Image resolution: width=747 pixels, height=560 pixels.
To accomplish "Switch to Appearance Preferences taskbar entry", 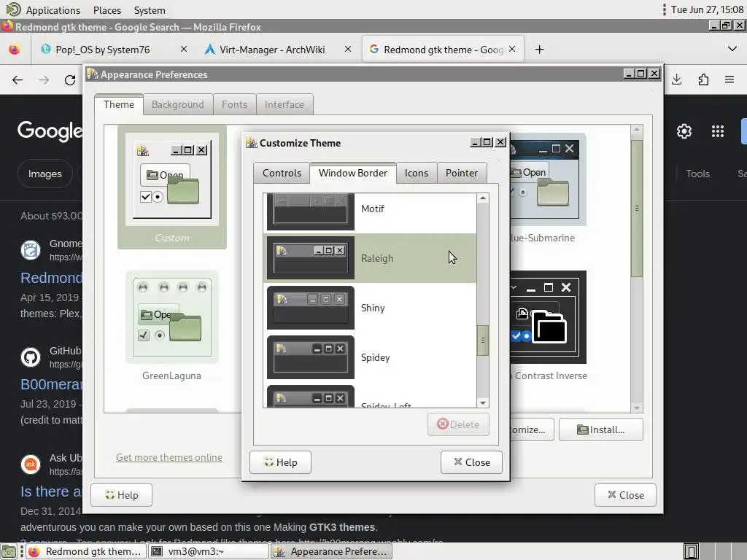I will (332, 551).
